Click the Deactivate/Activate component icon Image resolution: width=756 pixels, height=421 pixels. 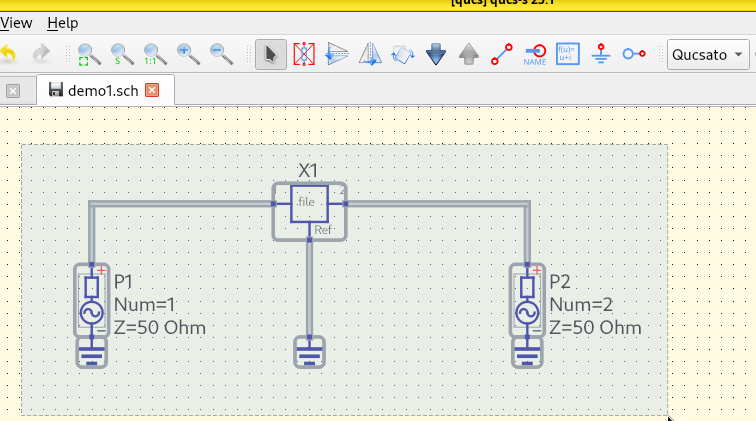coord(303,54)
